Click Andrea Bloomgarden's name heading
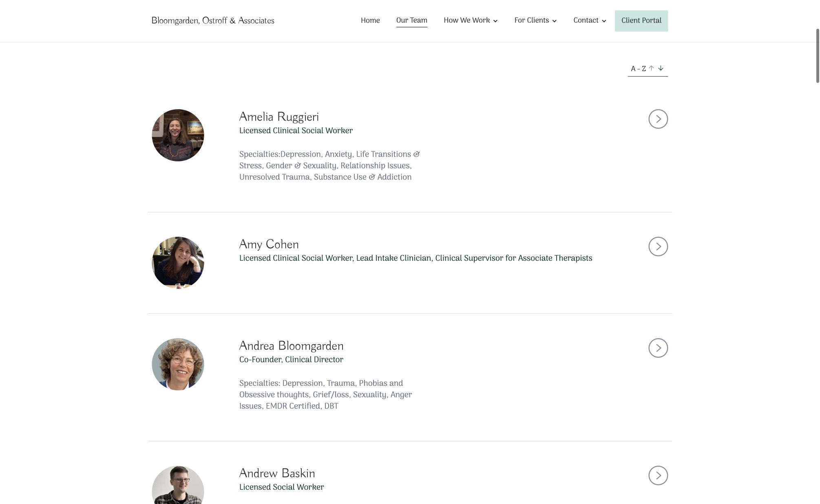This screenshot has height=504, width=820. [291, 346]
